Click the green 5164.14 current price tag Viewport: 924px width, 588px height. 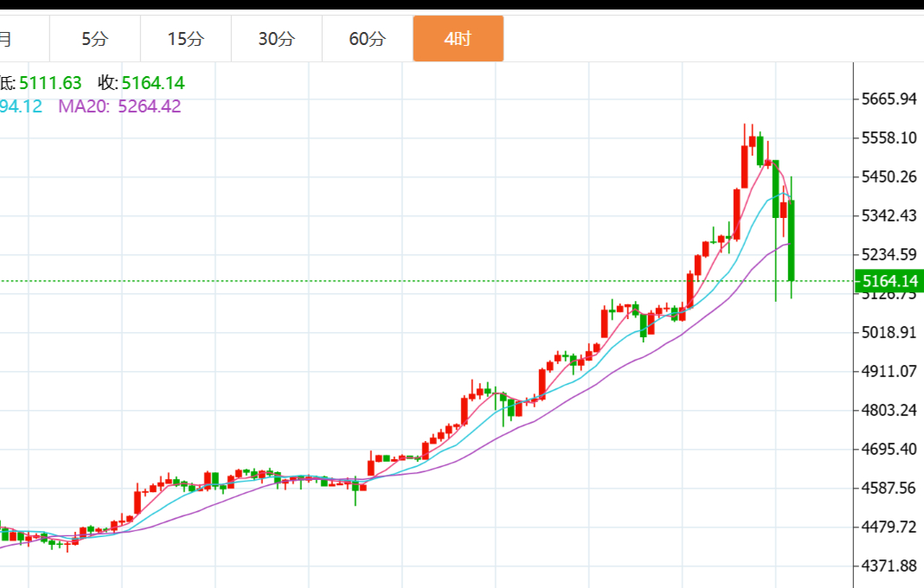click(889, 281)
